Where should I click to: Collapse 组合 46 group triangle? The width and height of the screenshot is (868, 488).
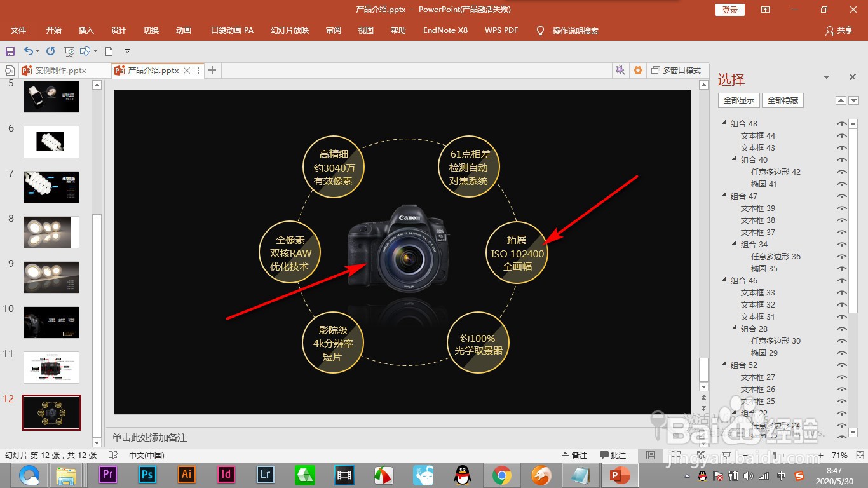coord(724,280)
